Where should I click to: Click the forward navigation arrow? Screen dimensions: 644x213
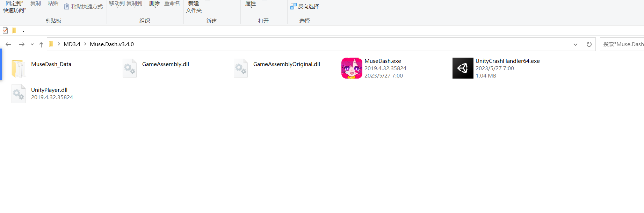[x=22, y=44]
